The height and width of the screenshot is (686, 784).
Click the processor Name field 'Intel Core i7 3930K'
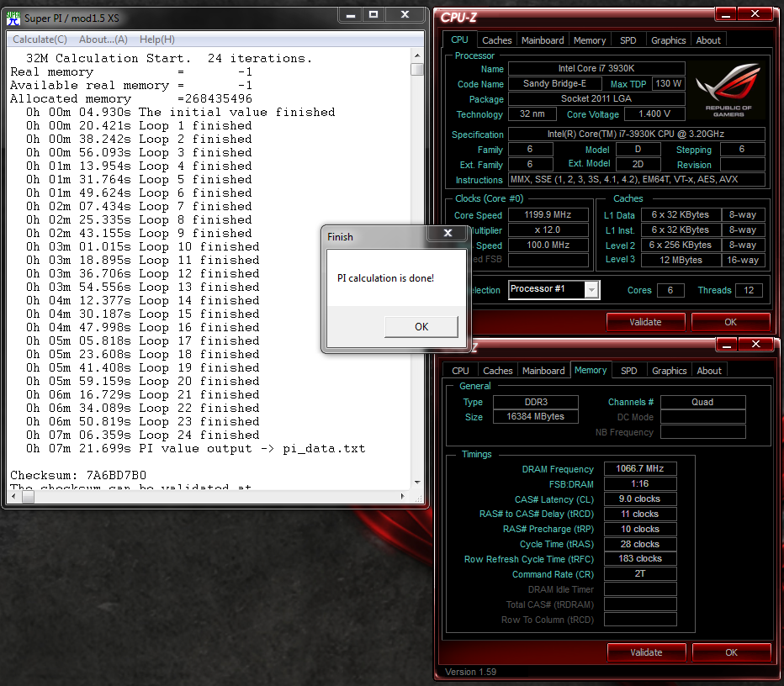pyautogui.click(x=596, y=68)
